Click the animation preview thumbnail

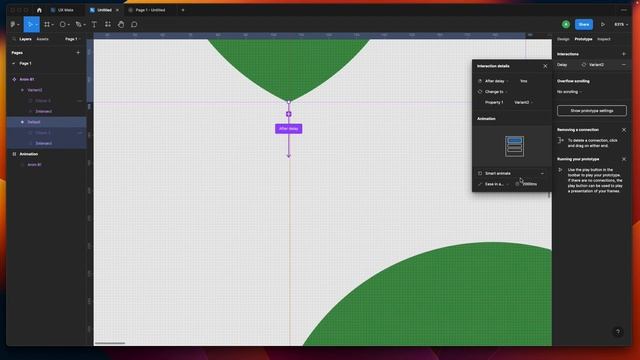514,146
